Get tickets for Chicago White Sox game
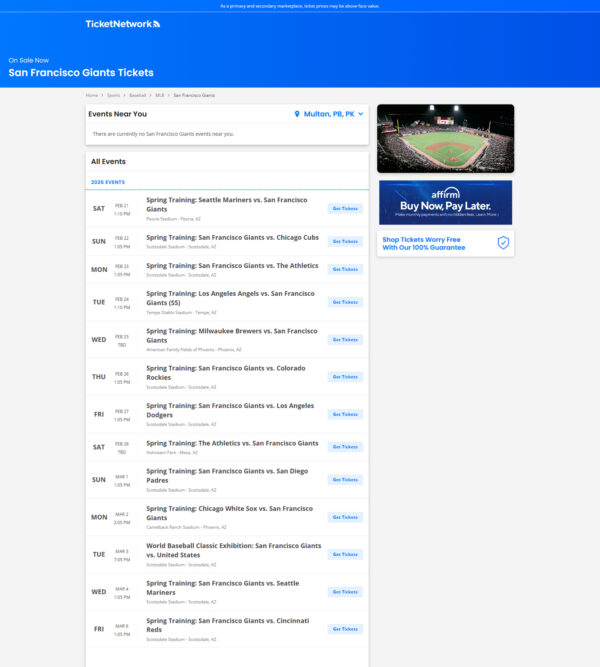The height and width of the screenshot is (667, 600). coord(345,517)
